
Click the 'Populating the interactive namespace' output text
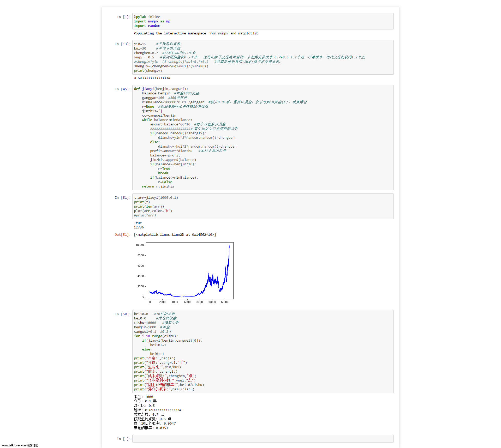(x=196, y=33)
